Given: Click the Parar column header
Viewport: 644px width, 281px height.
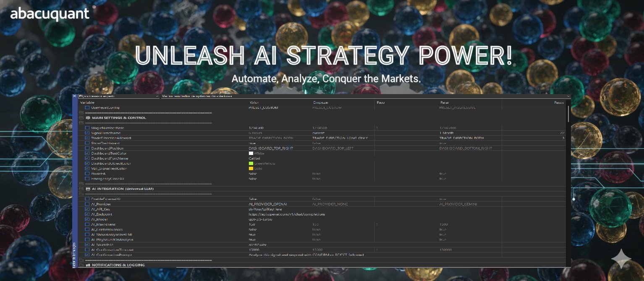Looking at the screenshot, I should pyautogui.click(x=444, y=102).
